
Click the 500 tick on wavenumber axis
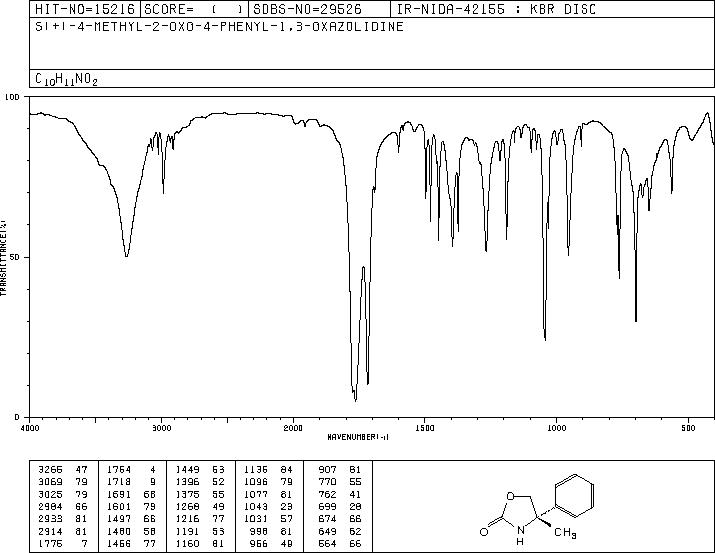pyautogui.click(x=688, y=427)
